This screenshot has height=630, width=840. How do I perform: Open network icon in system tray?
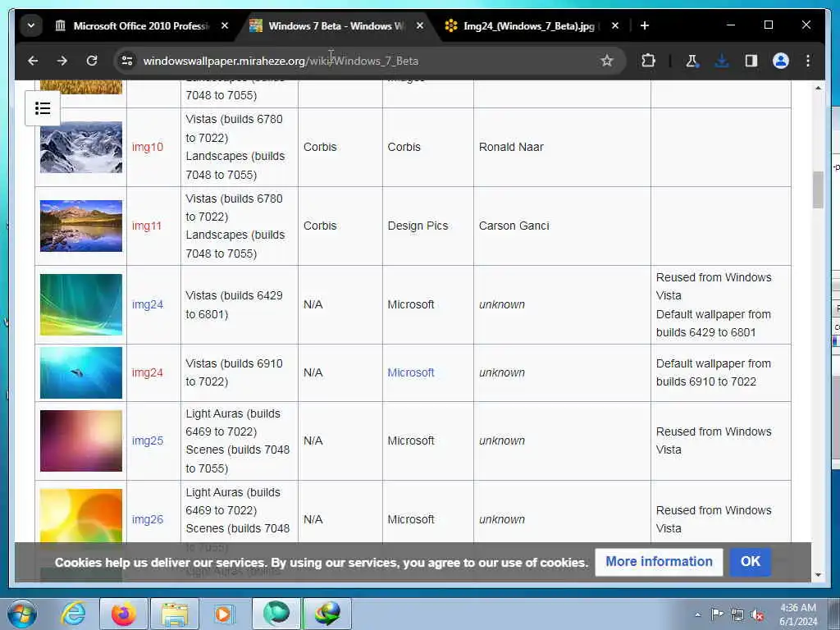(x=737, y=615)
